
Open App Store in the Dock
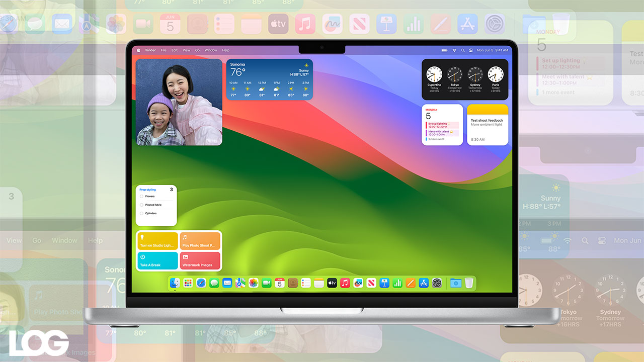pyautogui.click(x=423, y=283)
